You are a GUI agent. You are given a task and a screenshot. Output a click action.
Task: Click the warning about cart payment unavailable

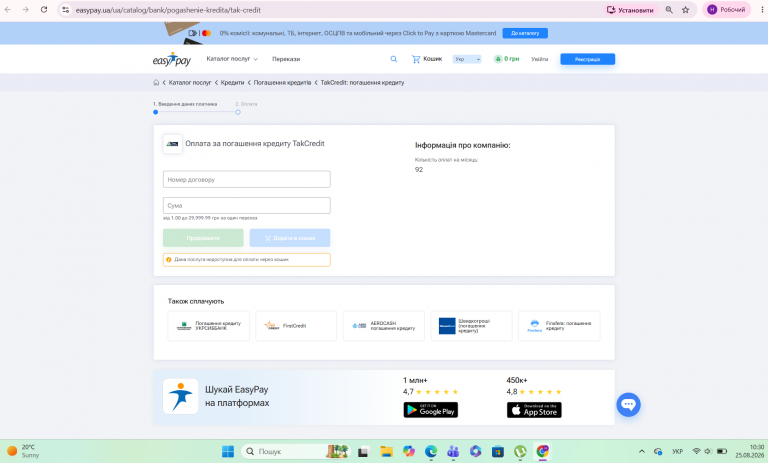click(247, 260)
